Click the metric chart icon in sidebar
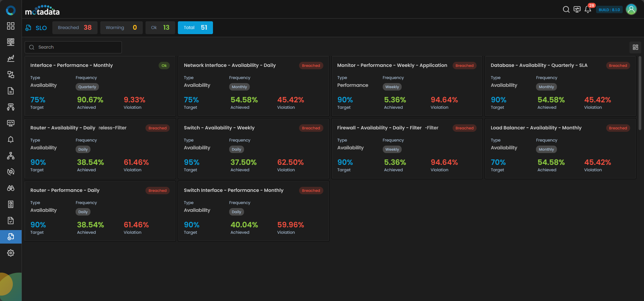This screenshot has width=644, height=301. coord(11,58)
